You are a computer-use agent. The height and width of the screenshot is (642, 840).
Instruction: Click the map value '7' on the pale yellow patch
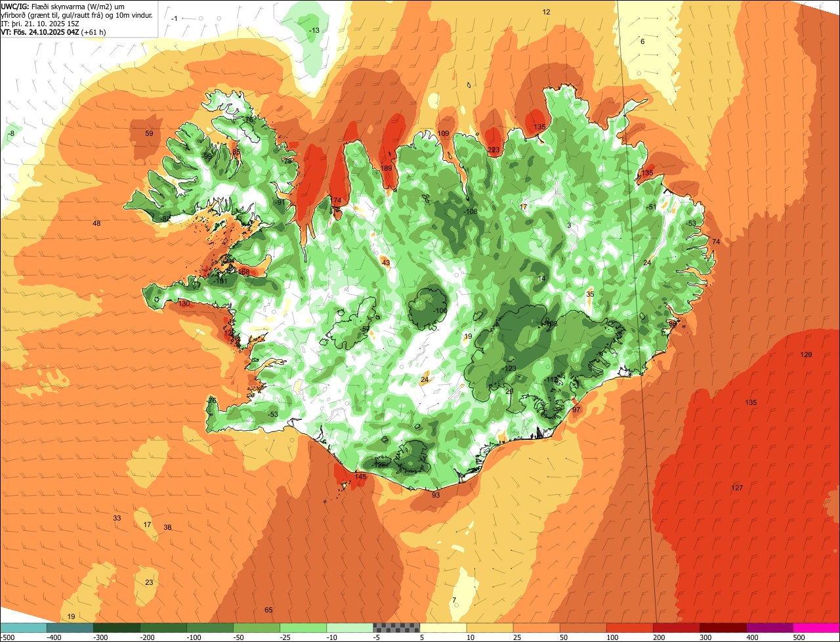(454, 601)
